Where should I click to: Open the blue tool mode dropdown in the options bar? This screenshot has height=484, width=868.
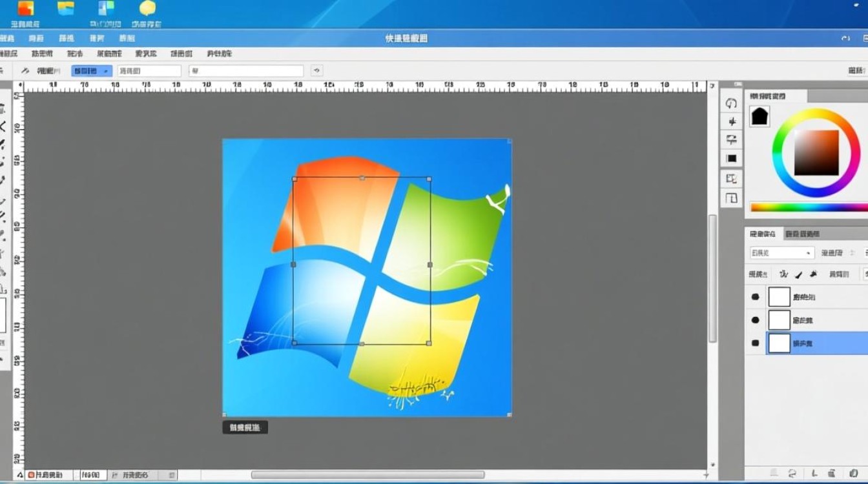click(x=90, y=70)
